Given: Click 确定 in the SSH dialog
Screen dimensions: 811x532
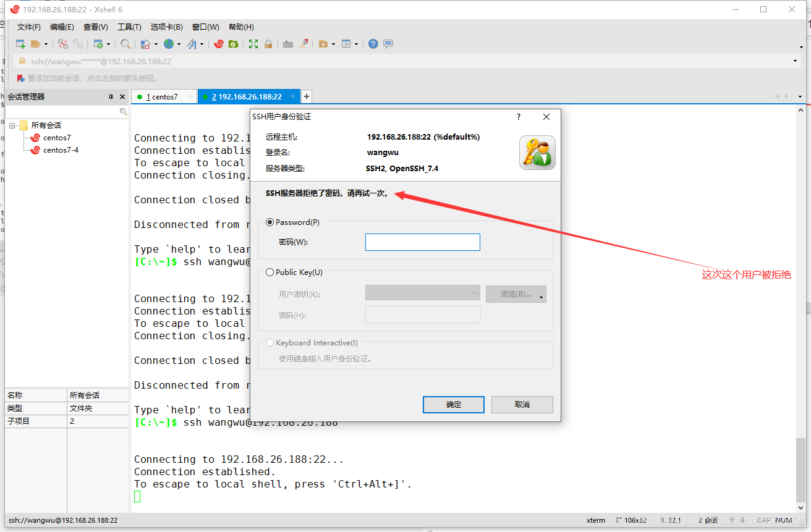Looking at the screenshot, I should 454,405.
